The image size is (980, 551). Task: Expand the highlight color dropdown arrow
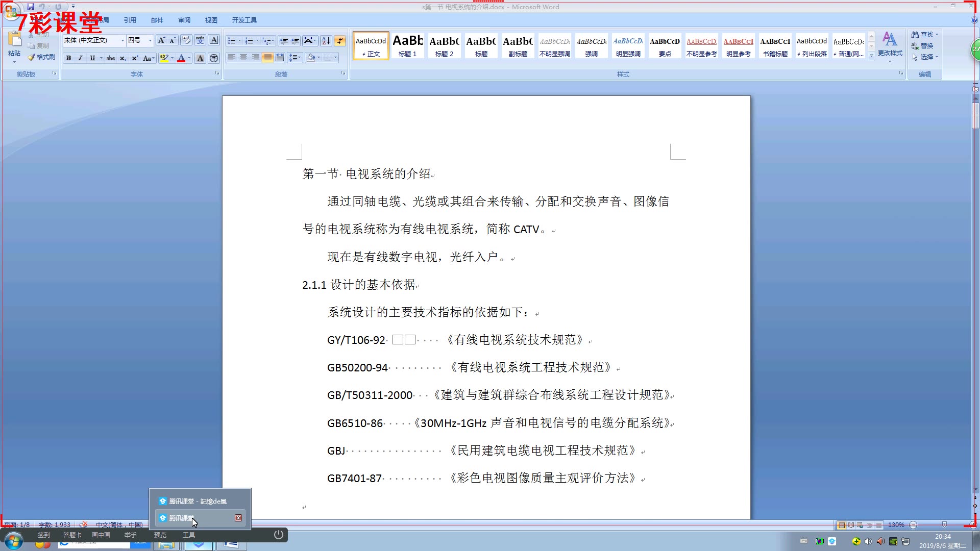(x=172, y=58)
